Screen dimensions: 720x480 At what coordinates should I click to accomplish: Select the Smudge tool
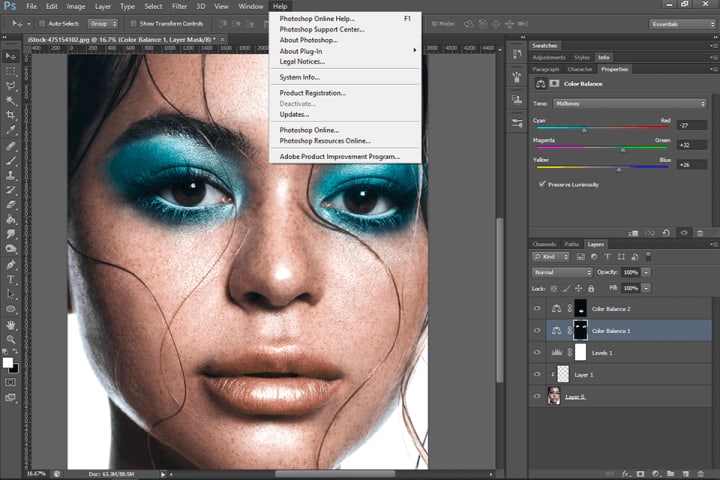(x=11, y=234)
